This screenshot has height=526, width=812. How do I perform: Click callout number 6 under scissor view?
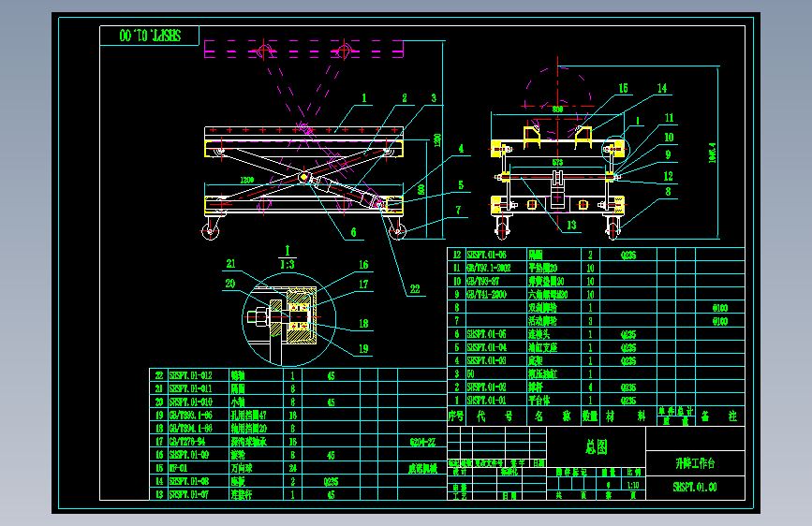(354, 232)
